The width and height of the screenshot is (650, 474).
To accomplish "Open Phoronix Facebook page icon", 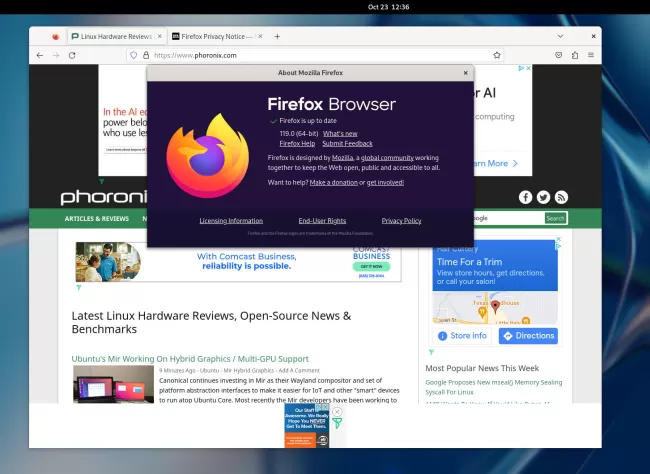I will tap(526, 197).
